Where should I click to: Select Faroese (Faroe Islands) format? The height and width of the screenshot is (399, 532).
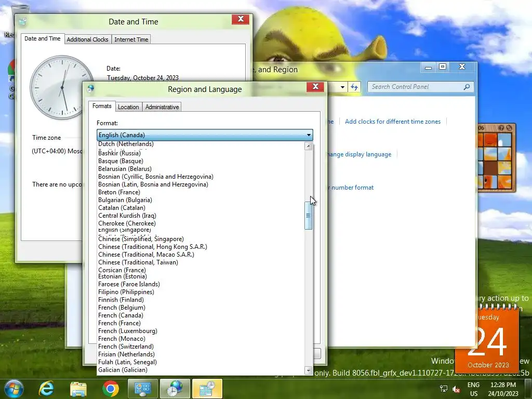[129, 284]
